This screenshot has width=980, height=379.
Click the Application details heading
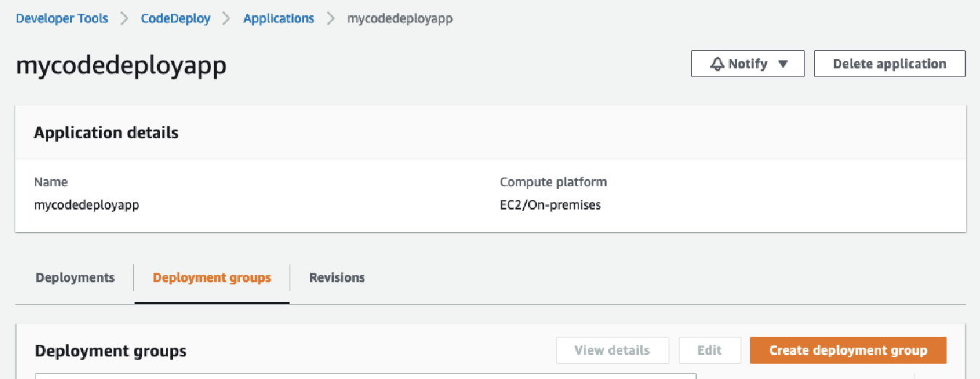(106, 133)
